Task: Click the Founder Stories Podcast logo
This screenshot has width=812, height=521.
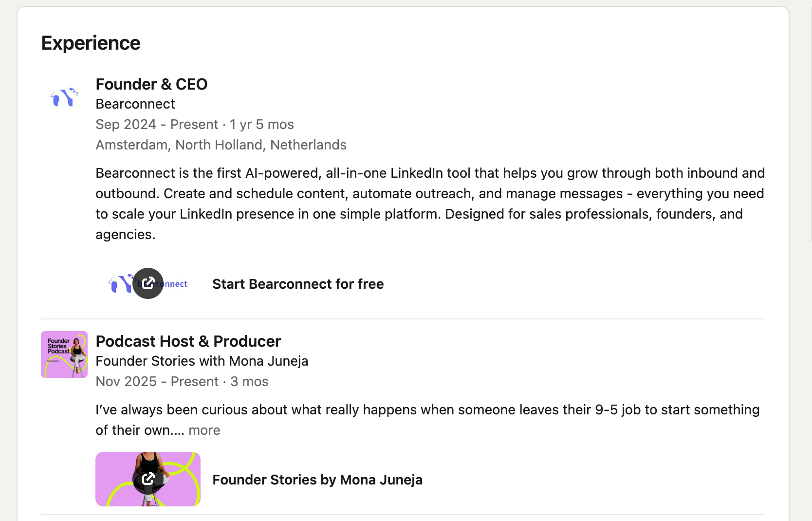Action: (64, 354)
